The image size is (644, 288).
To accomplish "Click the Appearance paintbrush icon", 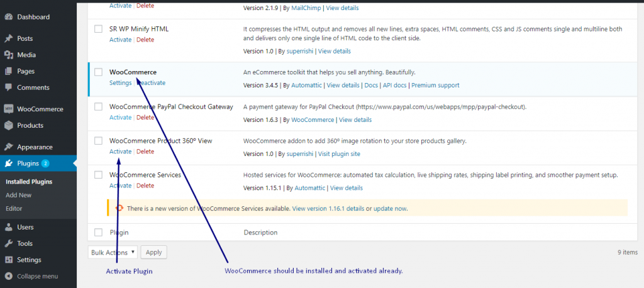I will click(9, 147).
